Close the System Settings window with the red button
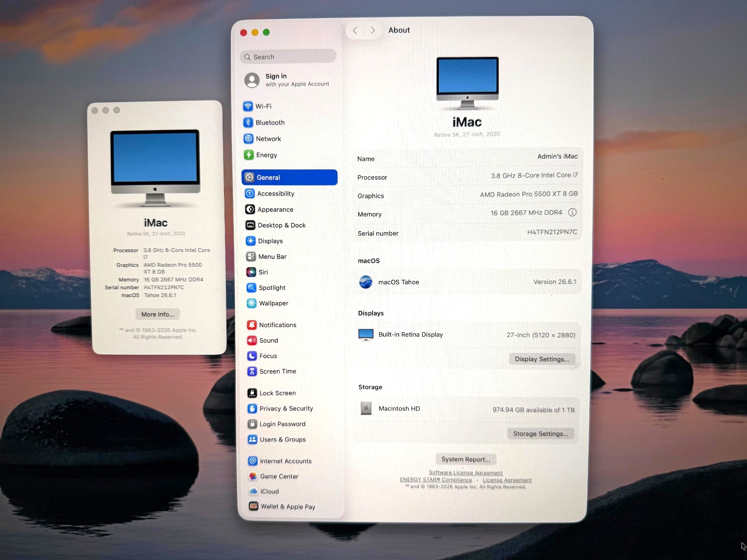 243,32
